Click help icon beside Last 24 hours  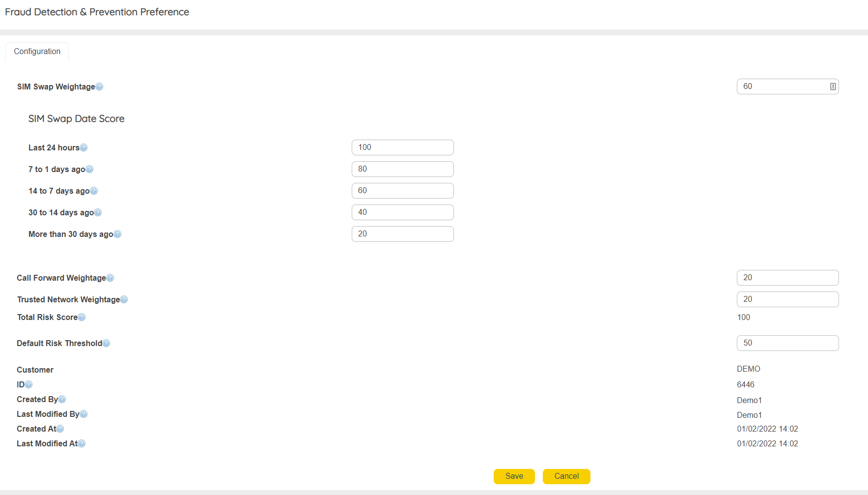pos(84,147)
